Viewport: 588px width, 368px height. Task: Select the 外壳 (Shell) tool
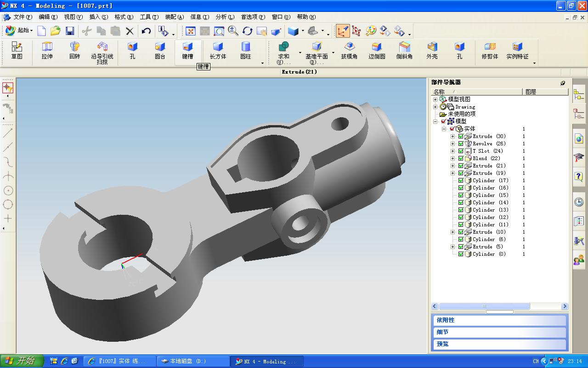(432, 51)
